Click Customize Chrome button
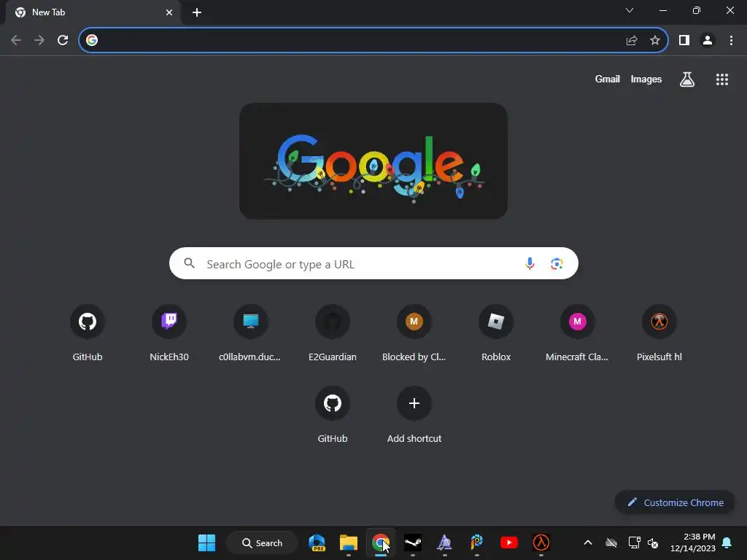Viewport: 747px width, 560px height. [x=675, y=502]
